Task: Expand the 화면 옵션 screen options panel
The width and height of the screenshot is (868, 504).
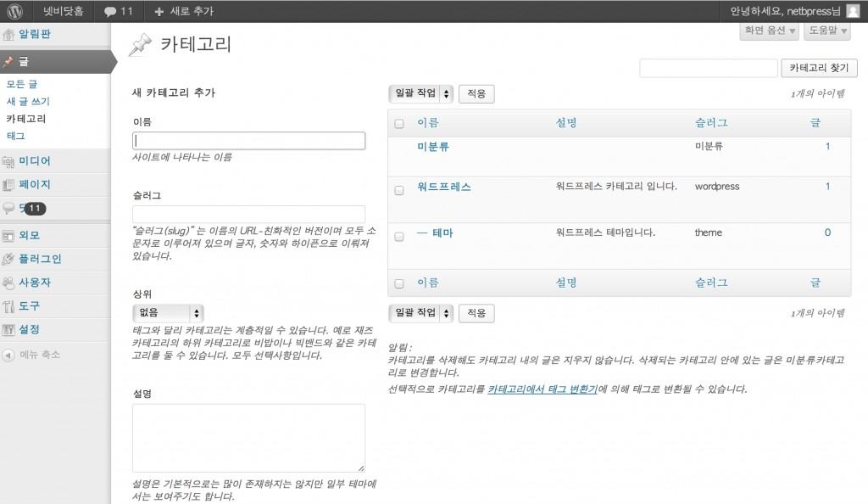Action: coord(769,31)
